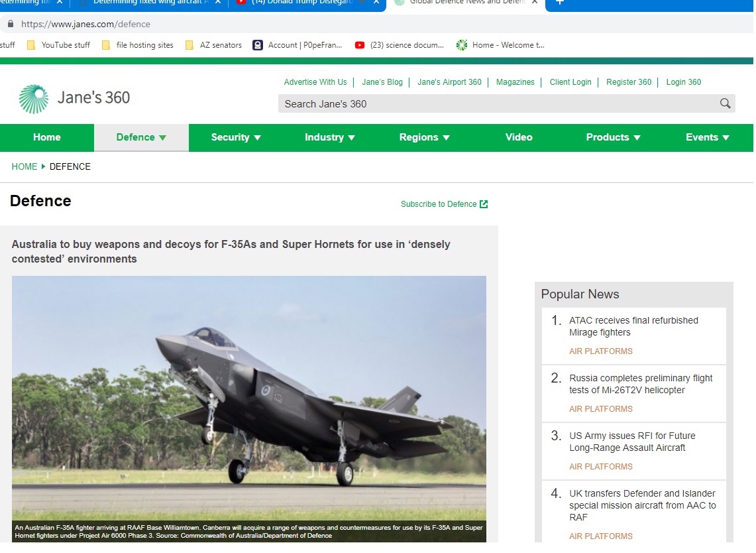Open the file hosting sites bookmark folder

pyautogui.click(x=138, y=45)
